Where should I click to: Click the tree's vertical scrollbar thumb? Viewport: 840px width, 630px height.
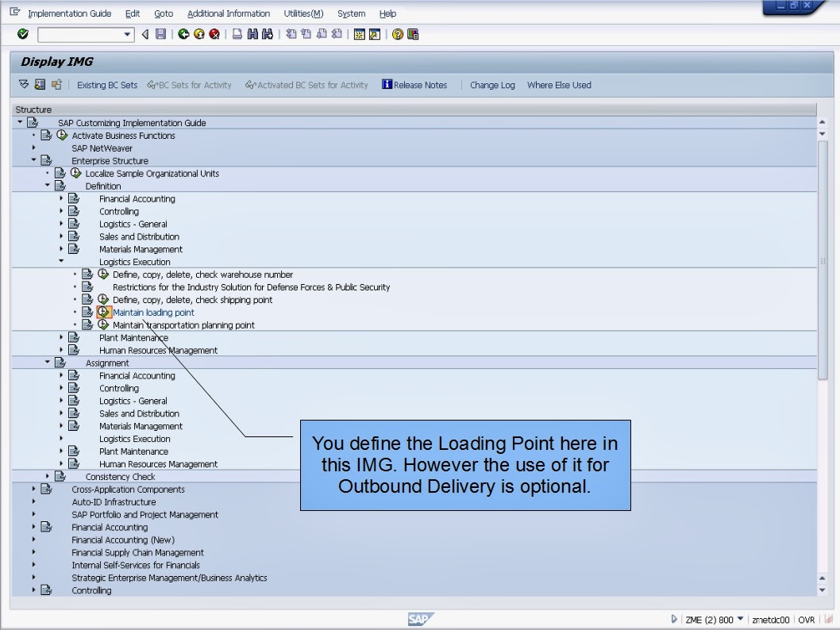(823, 259)
